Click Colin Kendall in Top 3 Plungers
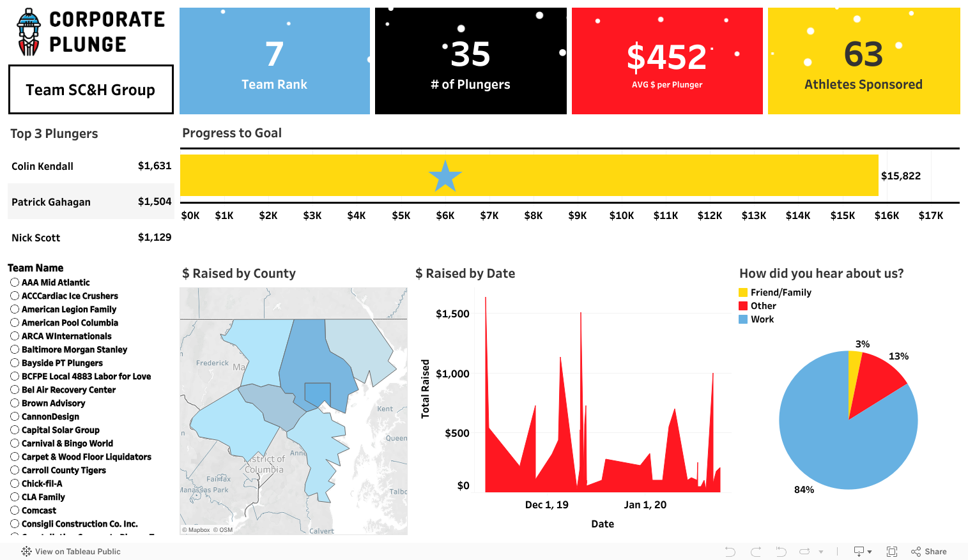Screen dimensions: 968x560 pos(42,166)
